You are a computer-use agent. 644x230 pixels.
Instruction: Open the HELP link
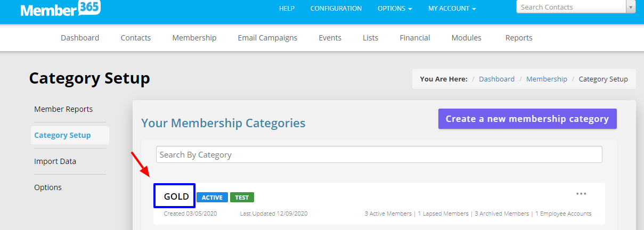coord(287,9)
